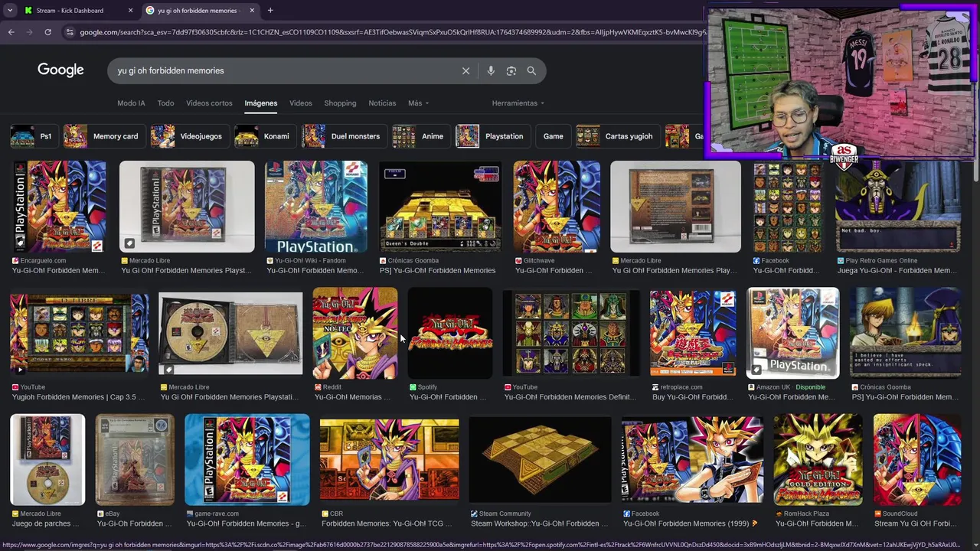Open Reddit Yu-Gi-Oh! Memorias image
Screen dimensions: 980x551
355,333
